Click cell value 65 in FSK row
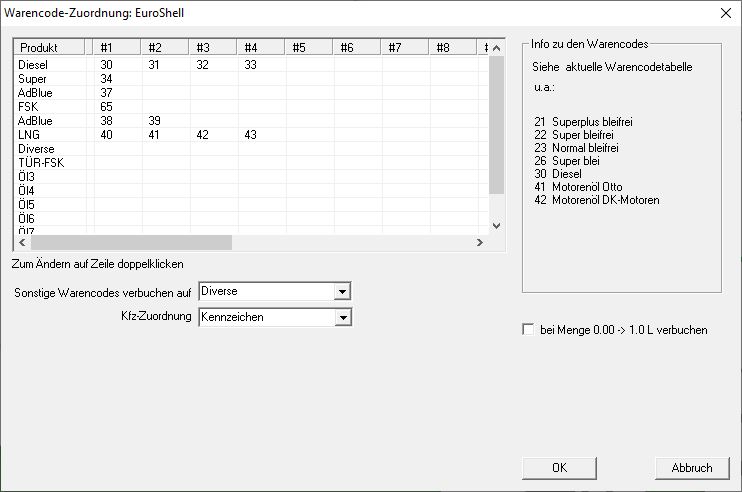The height and width of the screenshot is (492, 742). coord(106,106)
